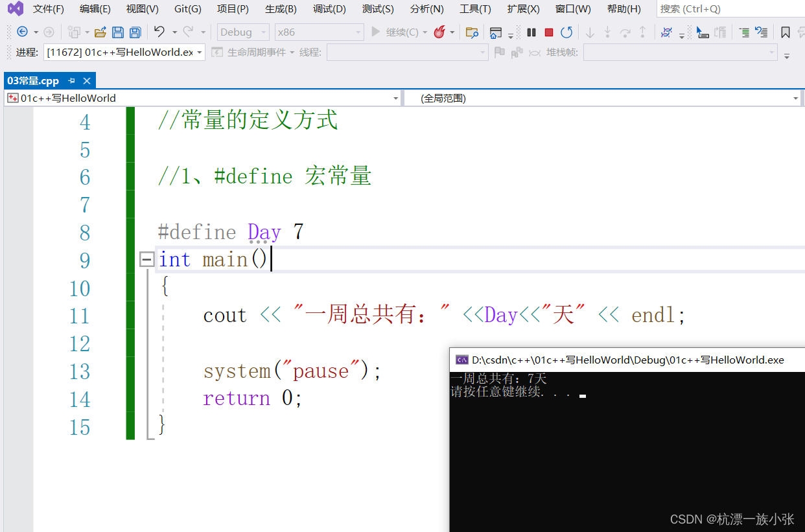This screenshot has height=532, width=805.
Task: Click in the 搜索 (Ctrl+Q) search box
Action: [x=730, y=9]
